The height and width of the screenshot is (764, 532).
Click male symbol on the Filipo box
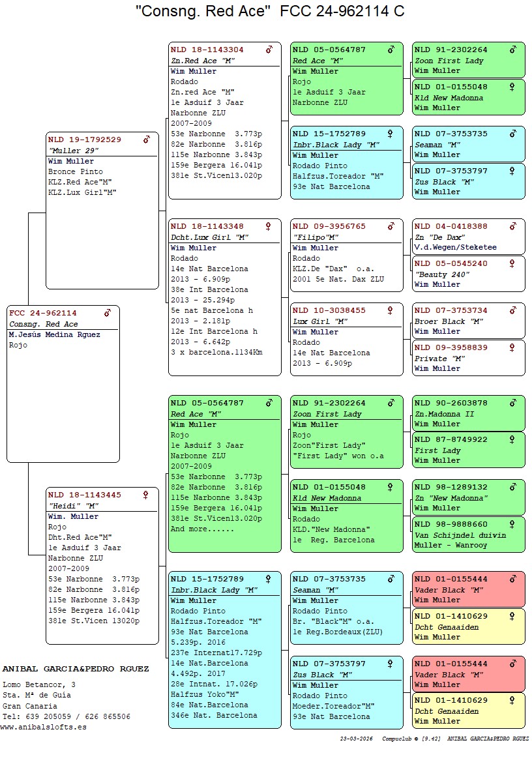tap(391, 226)
